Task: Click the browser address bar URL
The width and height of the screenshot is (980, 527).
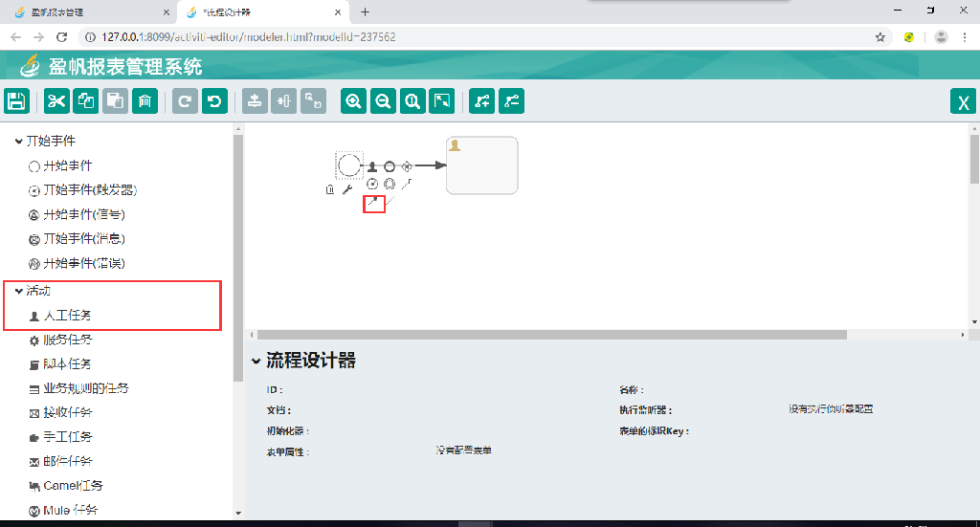Action: (249, 37)
